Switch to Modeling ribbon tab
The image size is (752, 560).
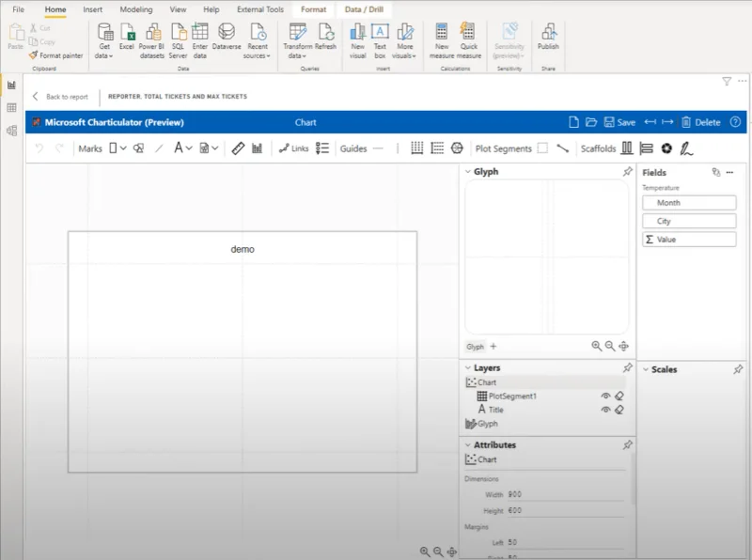(136, 9)
